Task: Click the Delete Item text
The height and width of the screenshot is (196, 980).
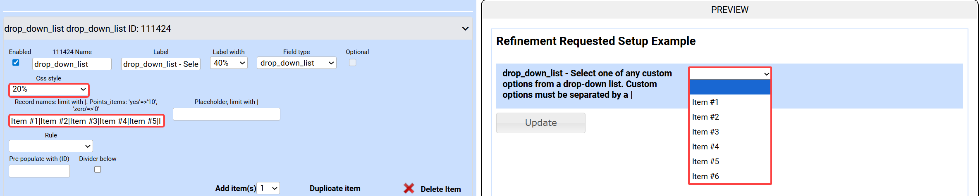Action: (x=440, y=189)
